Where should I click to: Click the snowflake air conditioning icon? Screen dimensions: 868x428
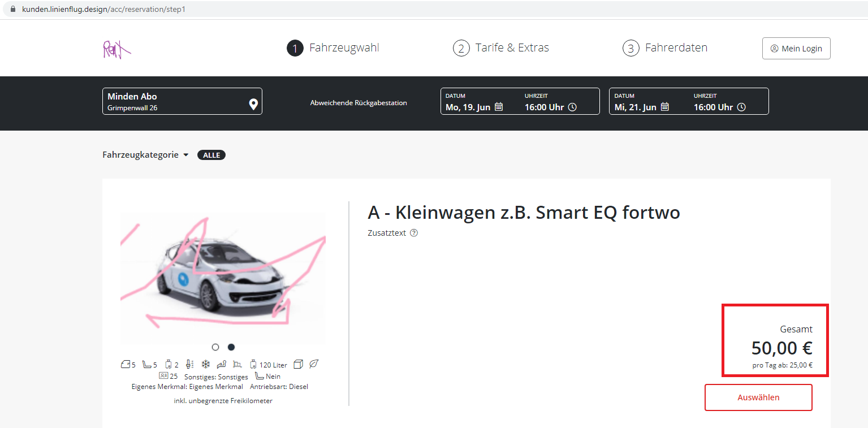click(206, 364)
